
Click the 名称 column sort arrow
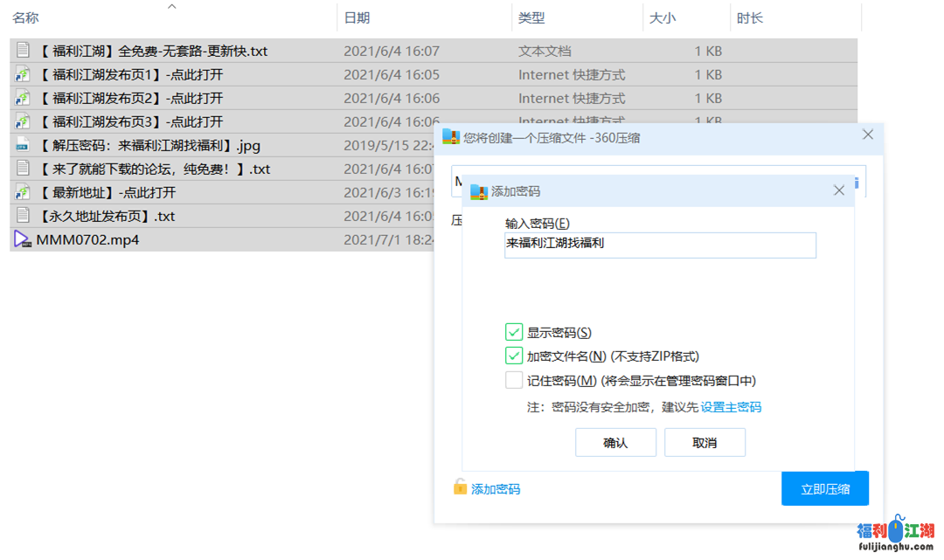(172, 6)
